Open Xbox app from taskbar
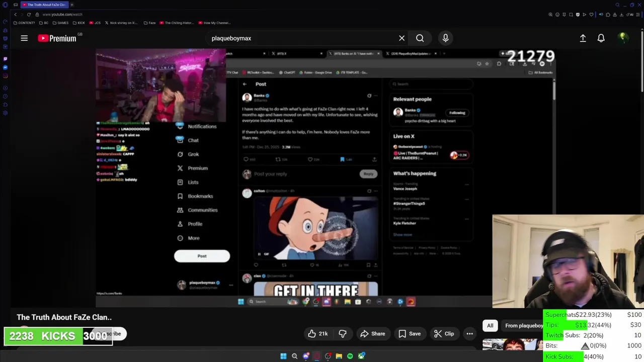This screenshot has height=362, width=644. [x=361, y=356]
